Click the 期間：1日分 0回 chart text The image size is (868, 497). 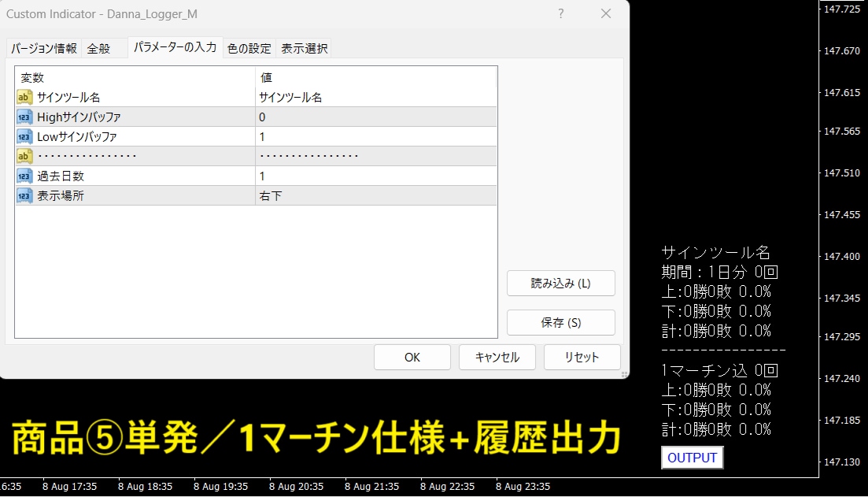[x=719, y=272]
